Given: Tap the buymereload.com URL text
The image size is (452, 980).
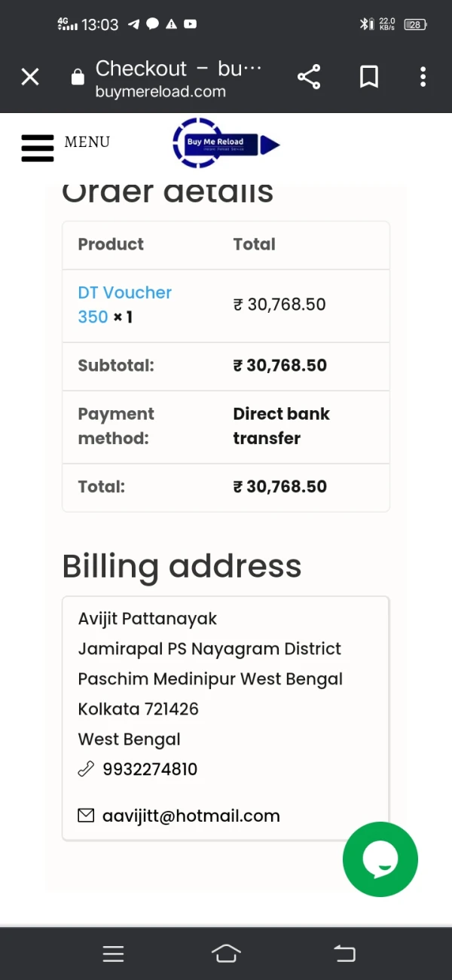Looking at the screenshot, I should (160, 92).
